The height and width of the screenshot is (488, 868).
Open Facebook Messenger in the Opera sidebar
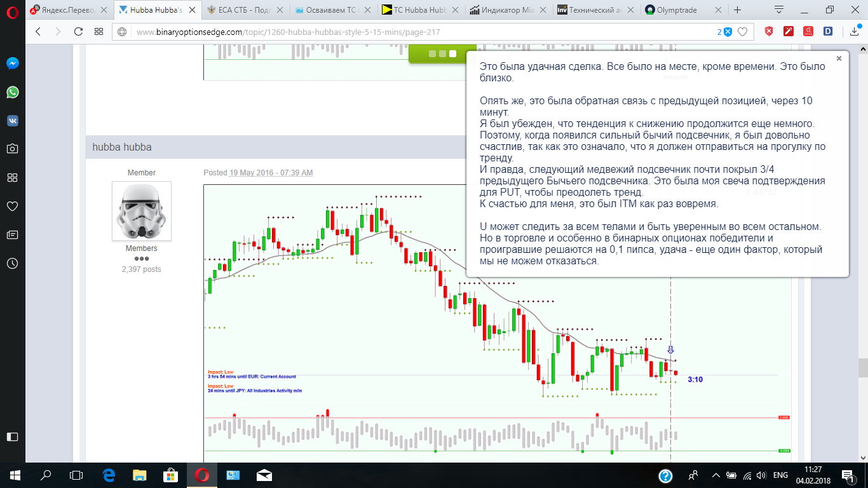[x=13, y=64]
